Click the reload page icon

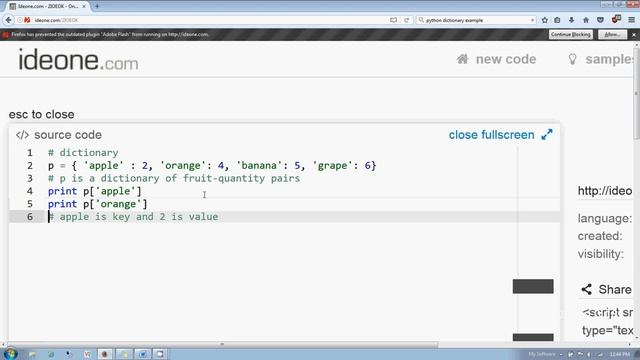point(407,20)
